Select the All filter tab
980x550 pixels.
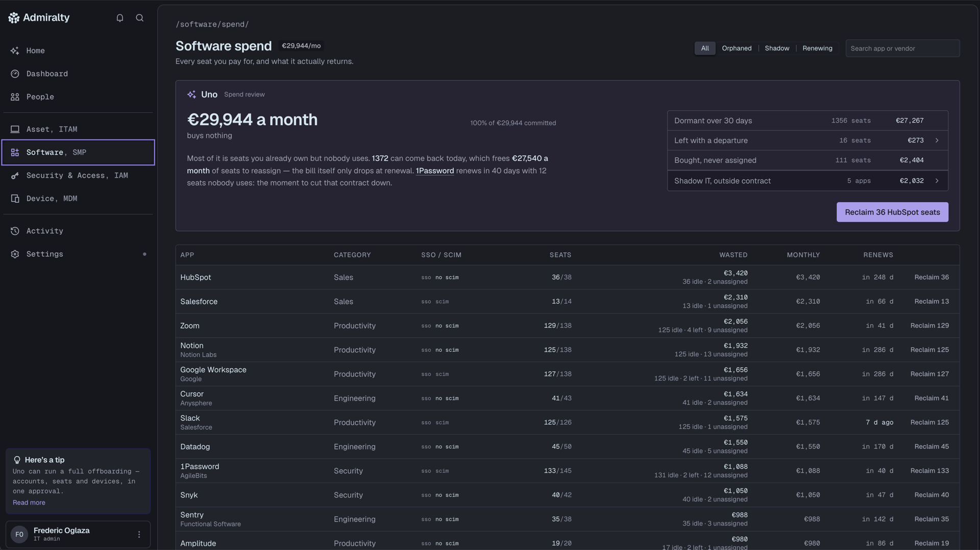[x=705, y=48]
